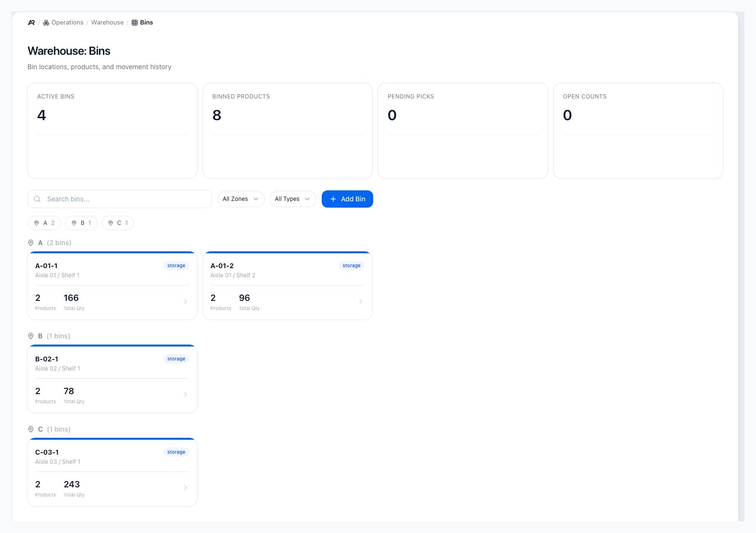Viewport: 756px width, 533px height.
Task: Click the pin icon in zone C chip
Action: click(x=111, y=223)
